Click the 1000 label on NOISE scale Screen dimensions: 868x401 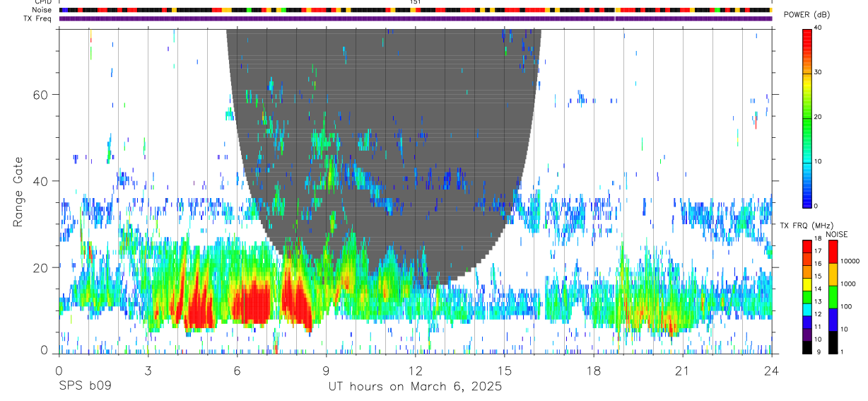click(x=847, y=284)
